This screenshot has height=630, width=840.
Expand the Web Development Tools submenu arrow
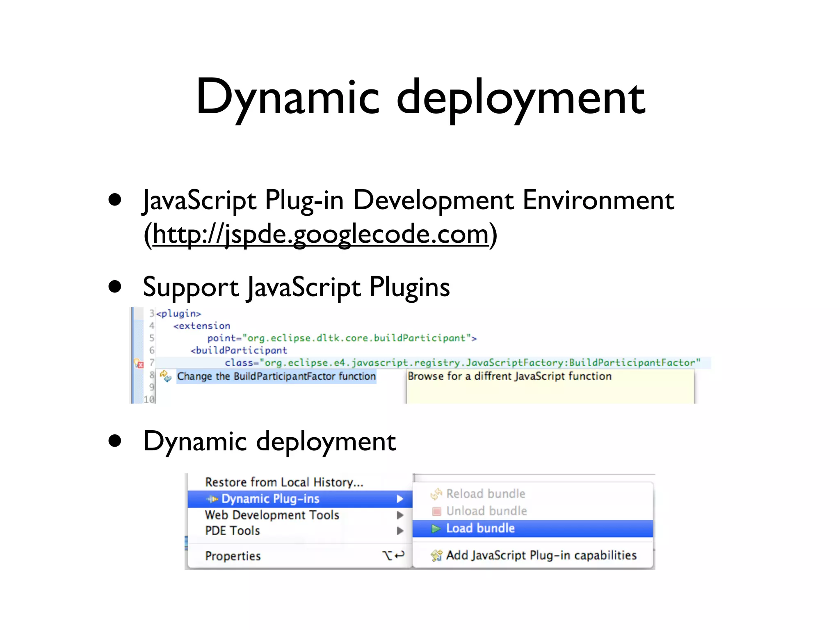coord(400,515)
